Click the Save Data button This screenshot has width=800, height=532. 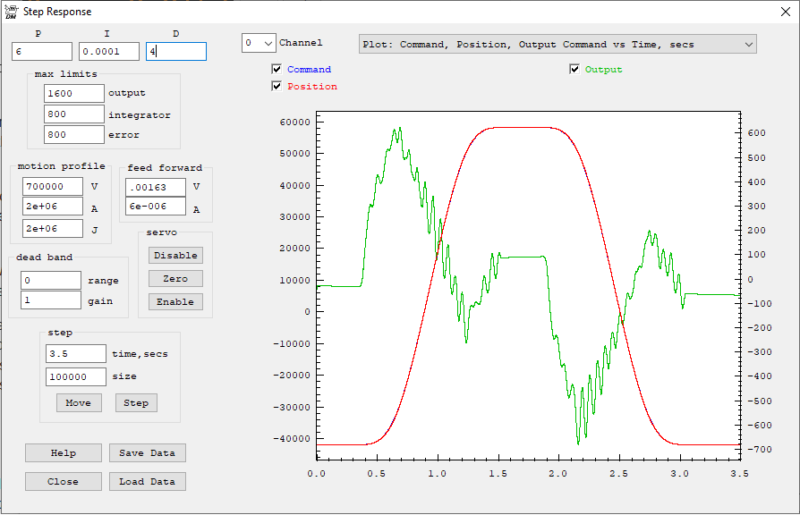(148, 452)
